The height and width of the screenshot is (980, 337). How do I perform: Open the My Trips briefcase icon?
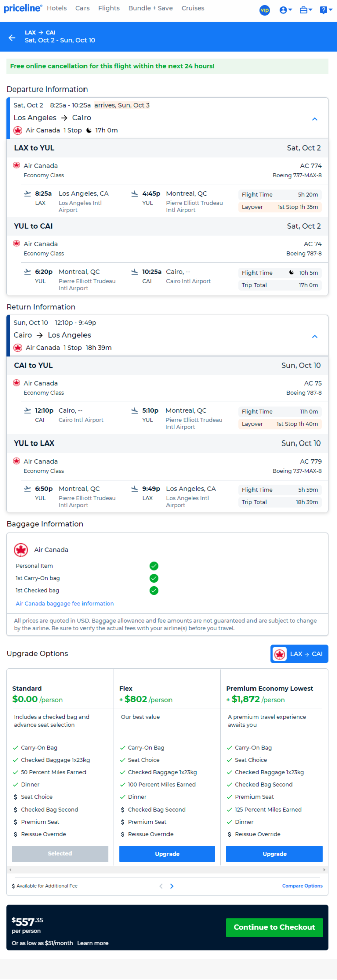pyautogui.click(x=306, y=10)
